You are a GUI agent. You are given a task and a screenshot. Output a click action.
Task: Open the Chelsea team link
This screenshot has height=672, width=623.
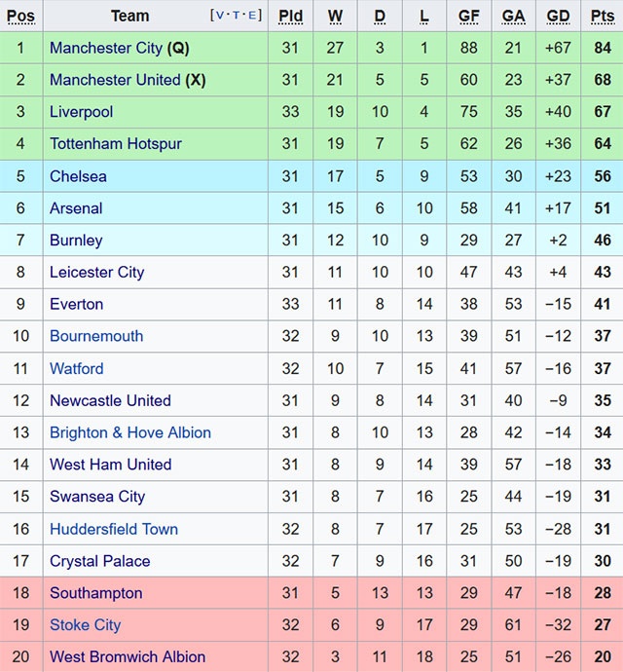point(78,176)
